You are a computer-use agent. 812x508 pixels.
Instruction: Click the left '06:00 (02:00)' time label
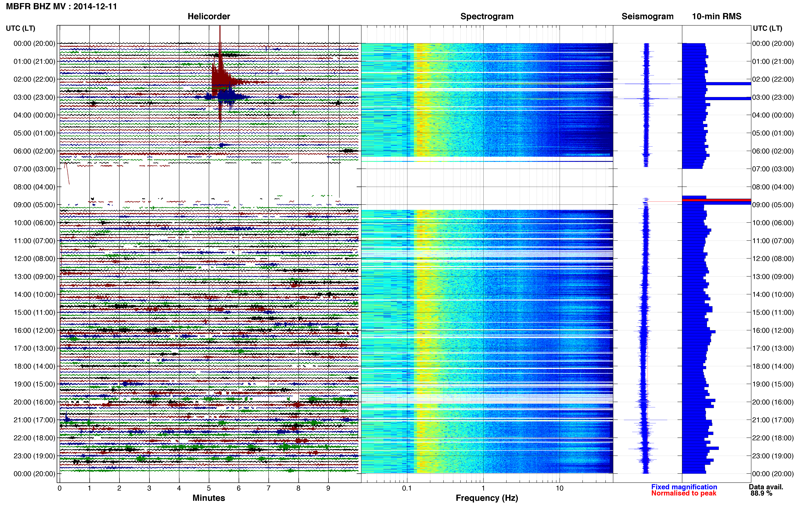point(34,151)
